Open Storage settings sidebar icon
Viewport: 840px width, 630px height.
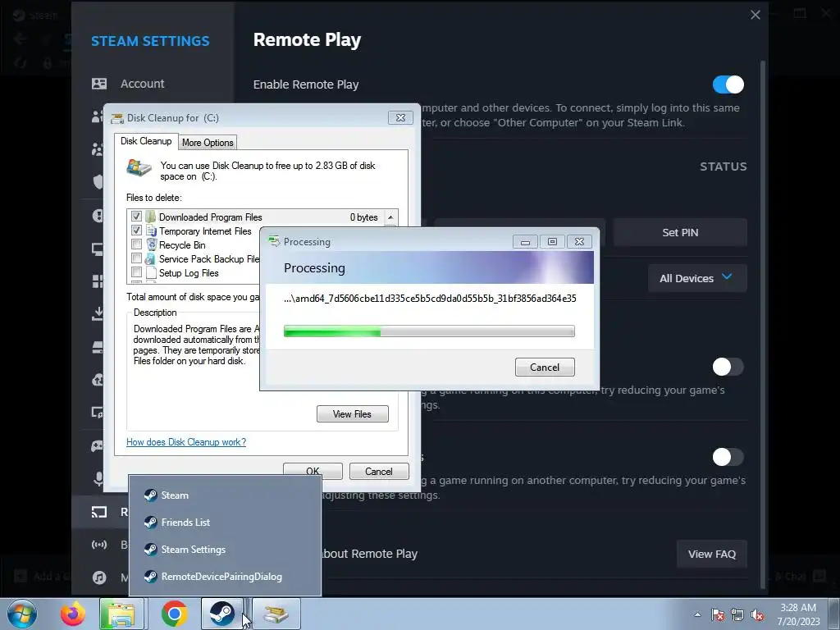[98, 348]
